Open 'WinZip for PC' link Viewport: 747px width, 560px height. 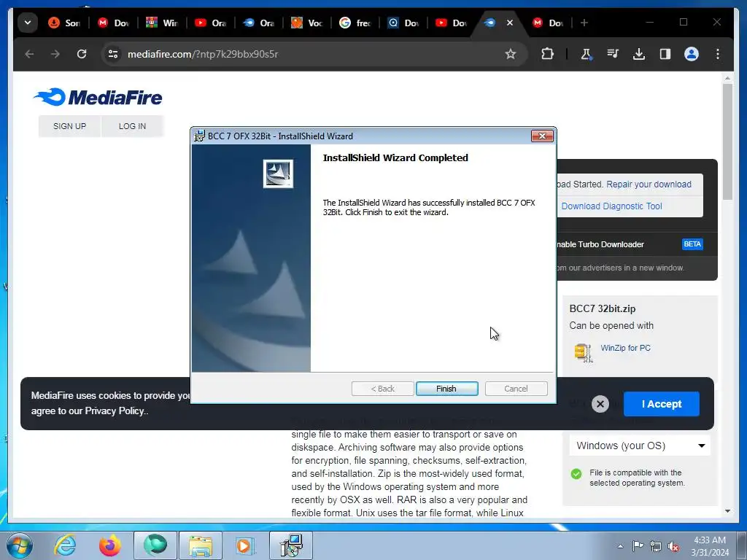(x=625, y=348)
